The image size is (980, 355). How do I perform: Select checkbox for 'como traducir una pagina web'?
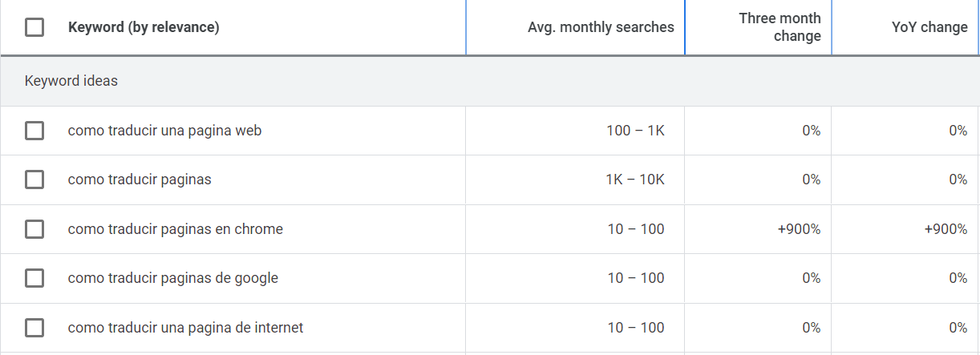[34, 131]
